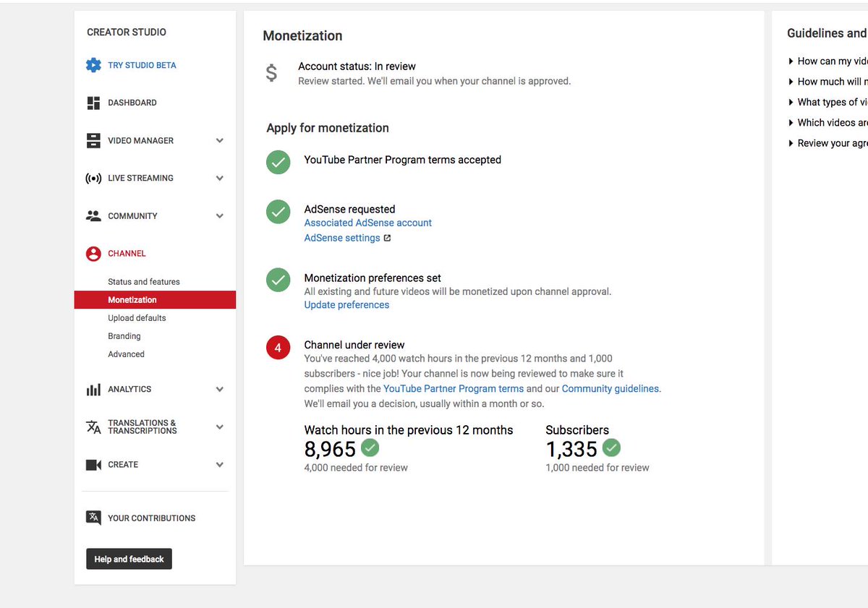
Task: Click the Your Contributions icon
Action: [x=93, y=518]
